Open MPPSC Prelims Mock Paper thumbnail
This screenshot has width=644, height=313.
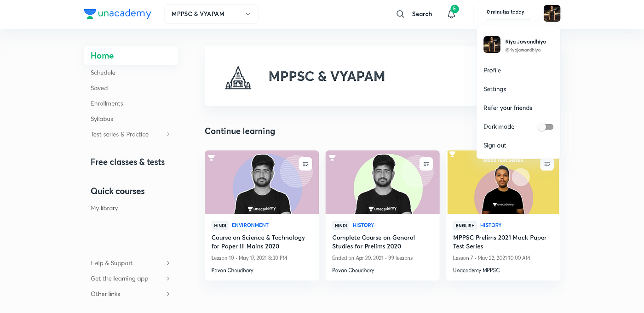click(x=503, y=182)
